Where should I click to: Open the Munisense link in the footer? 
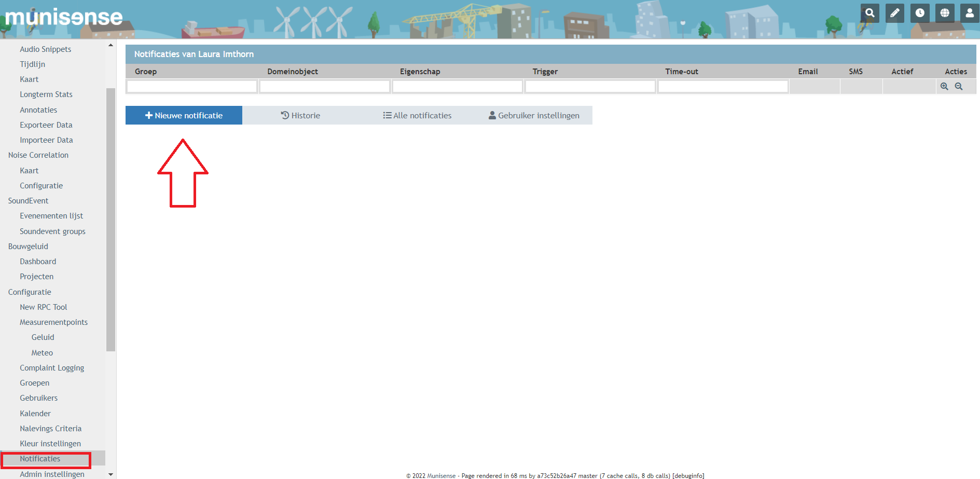click(441, 476)
